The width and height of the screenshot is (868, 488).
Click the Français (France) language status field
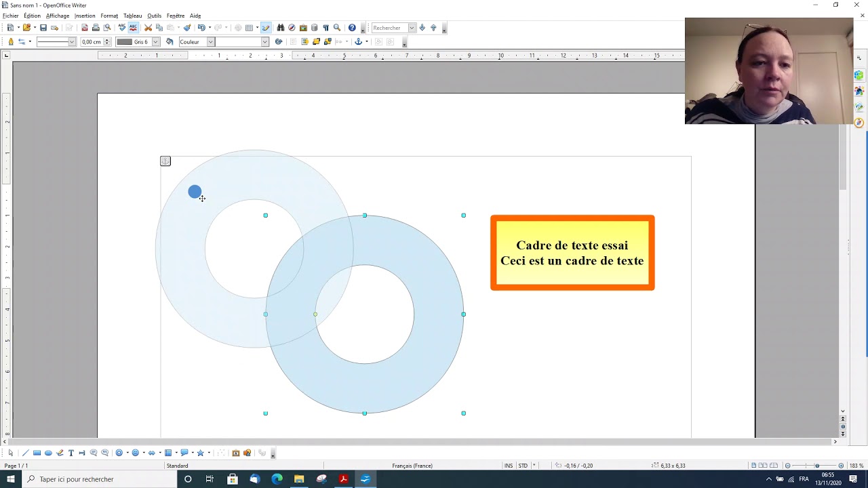412,466
